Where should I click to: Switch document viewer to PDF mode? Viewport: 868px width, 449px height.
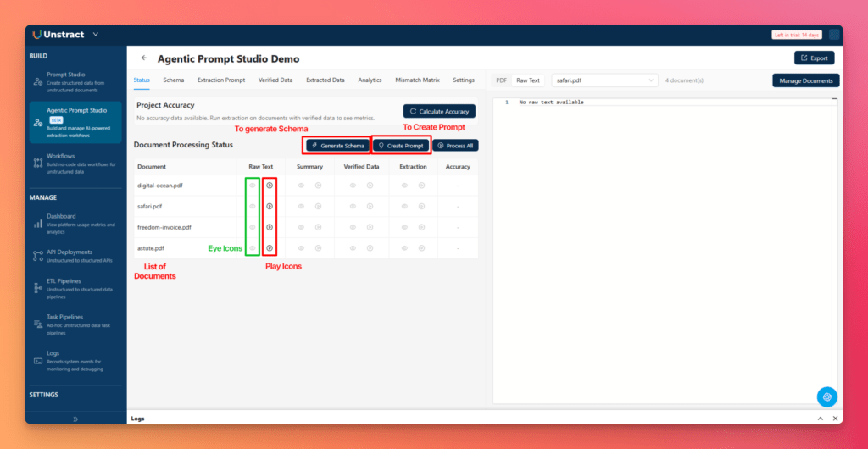(501, 80)
